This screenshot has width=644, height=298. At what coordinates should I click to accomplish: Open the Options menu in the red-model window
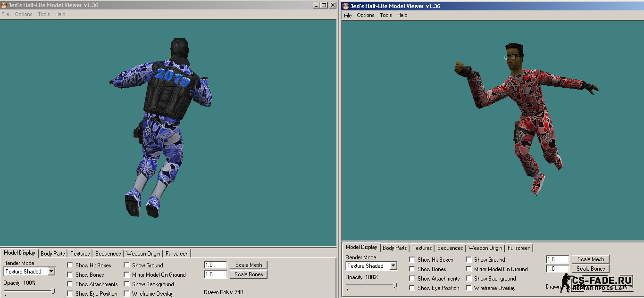[x=366, y=15]
